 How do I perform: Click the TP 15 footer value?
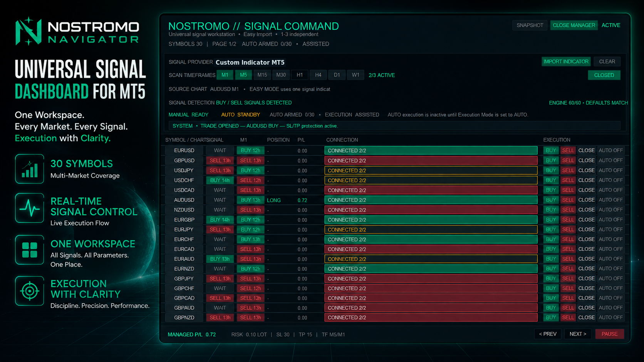coord(305,335)
